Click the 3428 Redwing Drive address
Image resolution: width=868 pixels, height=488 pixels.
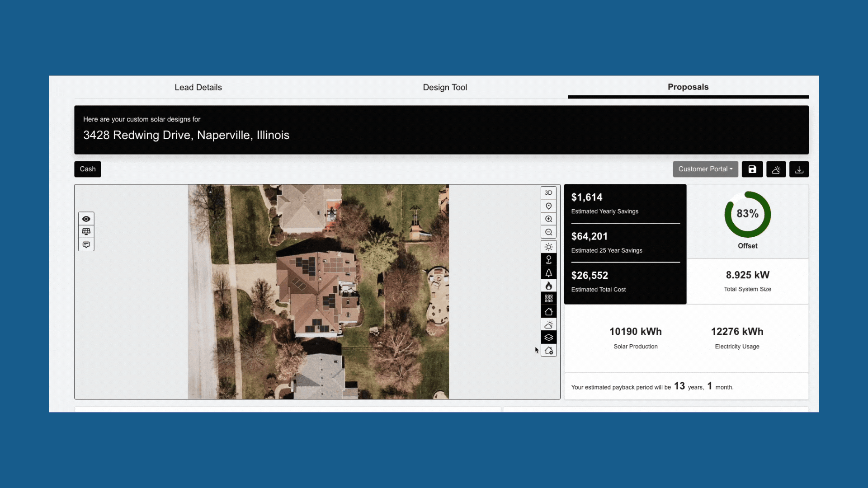(186, 135)
